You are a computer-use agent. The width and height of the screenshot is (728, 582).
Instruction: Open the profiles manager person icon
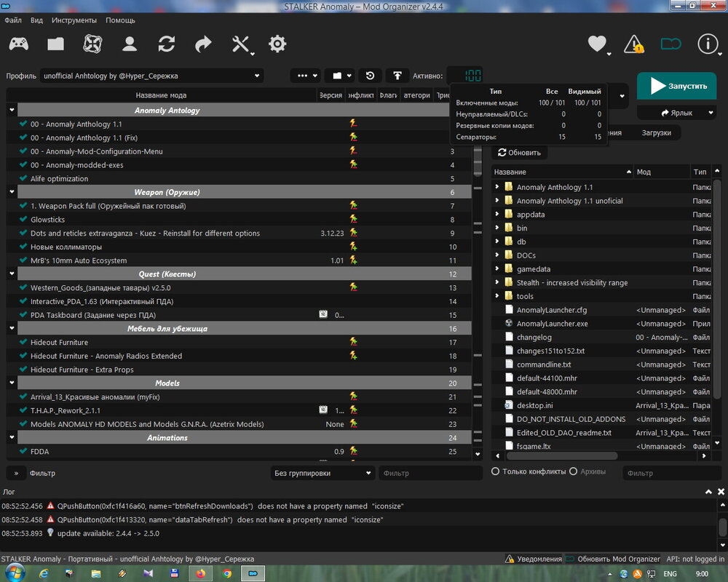pyautogui.click(x=130, y=44)
